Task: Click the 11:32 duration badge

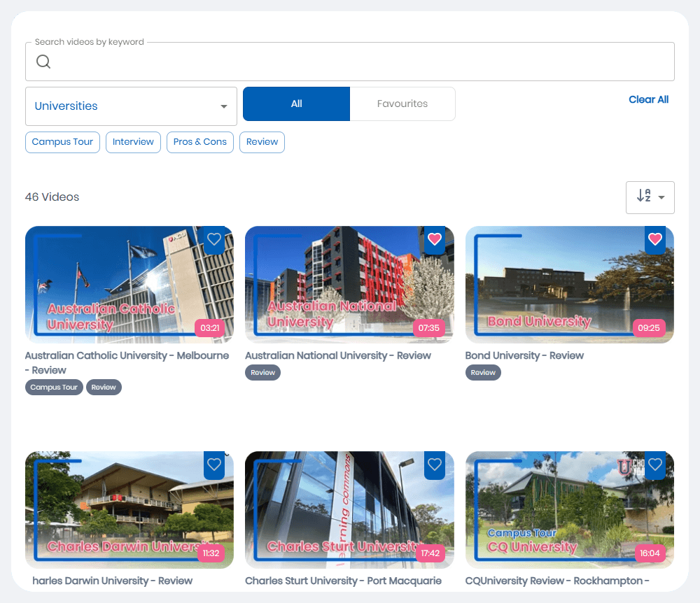Action: click(x=211, y=553)
